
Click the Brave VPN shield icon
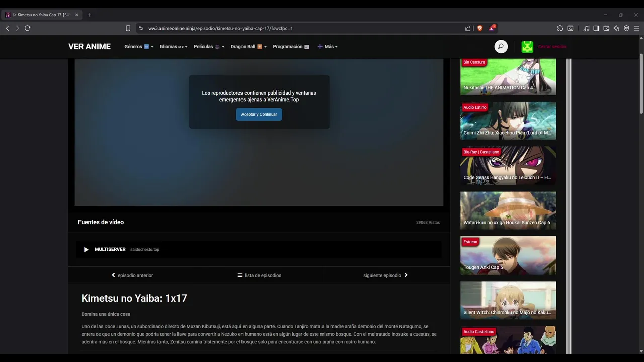pos(626,28)
